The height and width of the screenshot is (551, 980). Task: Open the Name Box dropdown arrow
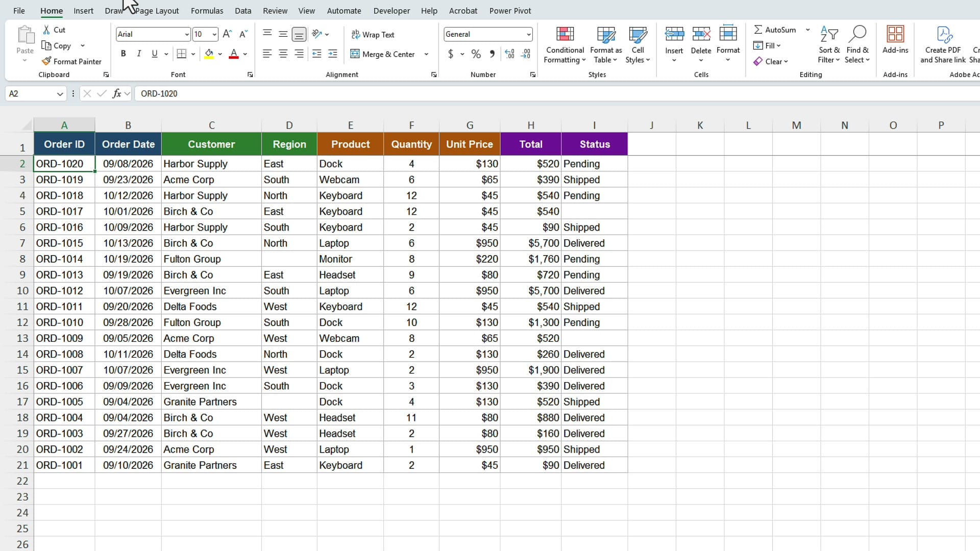60,94
